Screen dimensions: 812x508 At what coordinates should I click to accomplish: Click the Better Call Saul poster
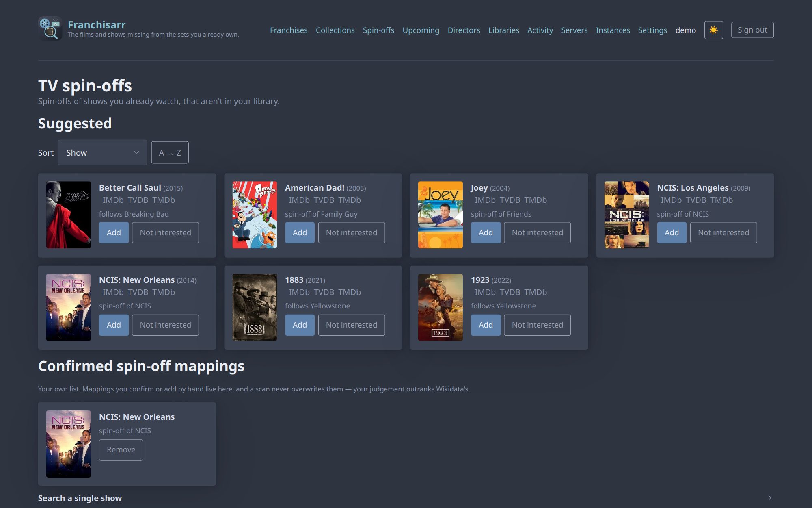point(69,215)
